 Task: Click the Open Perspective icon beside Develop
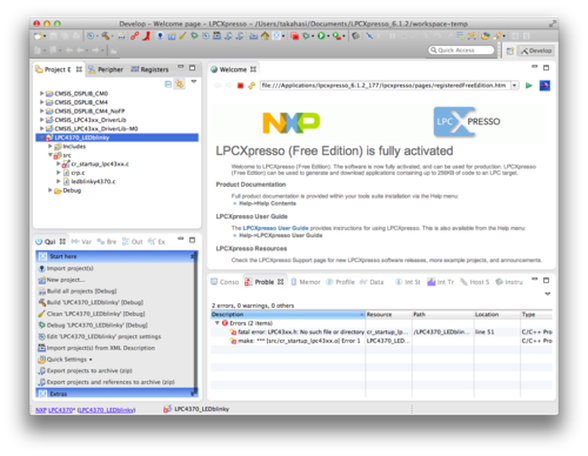tap(510, 51)
